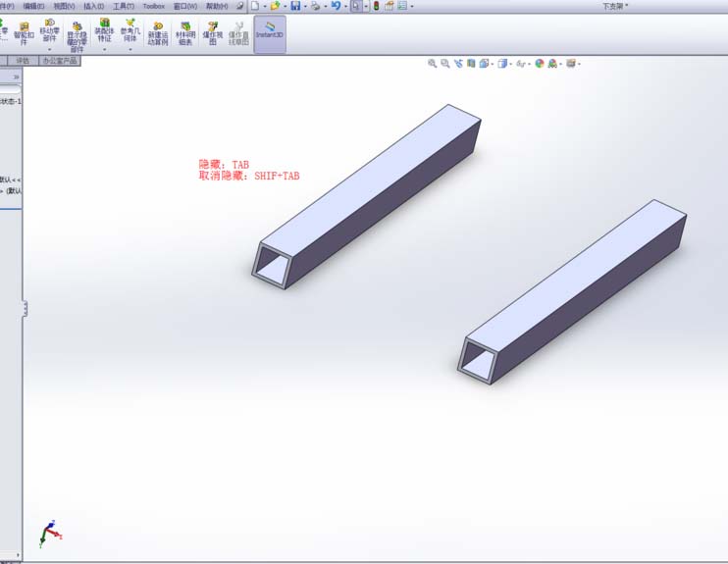Zoom to fit the view

433,64
